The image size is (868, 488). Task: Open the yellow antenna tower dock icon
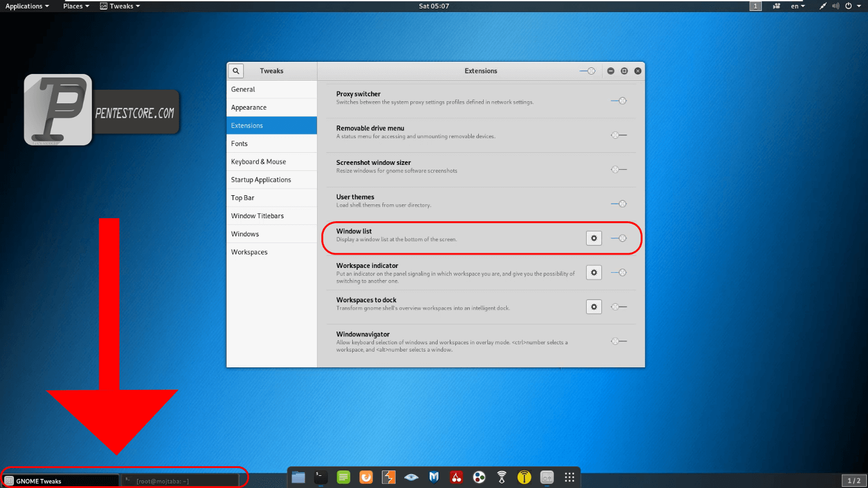(524, 477)
